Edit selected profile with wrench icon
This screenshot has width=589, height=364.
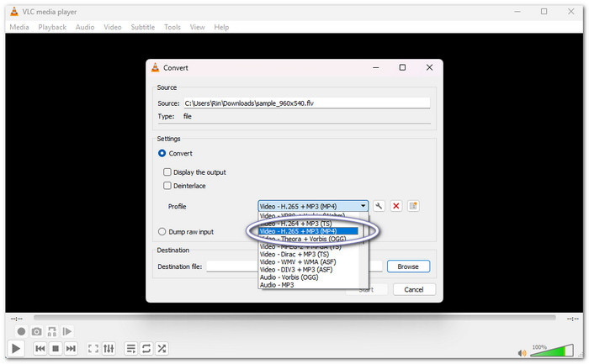click(x=379, y=206)
